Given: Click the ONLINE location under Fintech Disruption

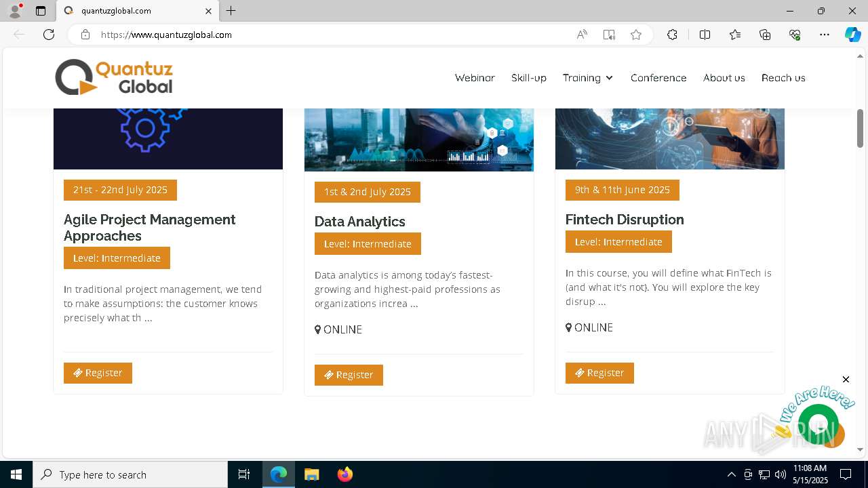Looking at the screenshot, I should click(x=589, y=327).
